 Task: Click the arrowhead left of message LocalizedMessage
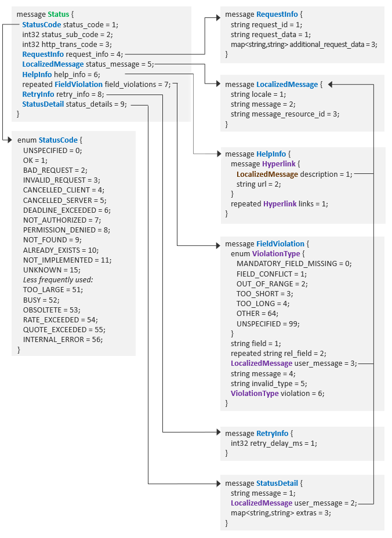pos(217,85)
